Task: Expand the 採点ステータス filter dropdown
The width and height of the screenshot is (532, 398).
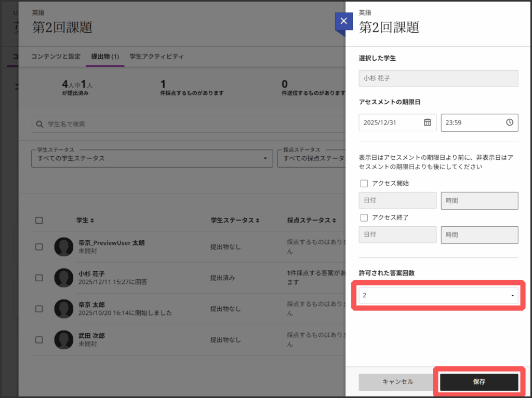Action: pos(312,158)
